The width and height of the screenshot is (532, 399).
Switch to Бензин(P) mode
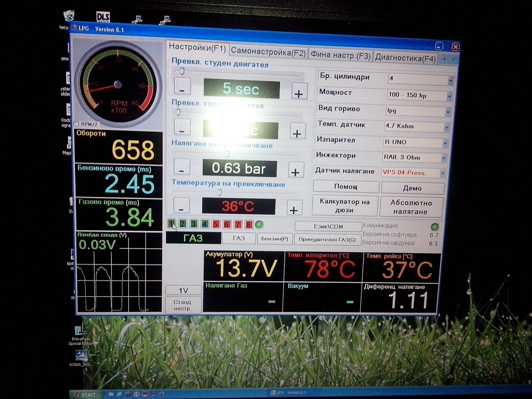[274, 239]
